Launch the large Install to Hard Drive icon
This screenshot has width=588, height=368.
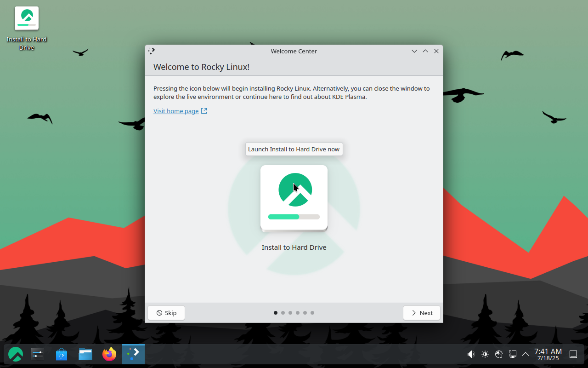(x=294, y=198)
